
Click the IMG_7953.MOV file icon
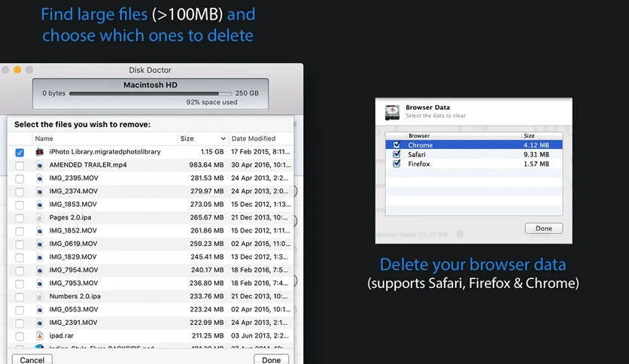pyautogui.click(x=39, y=284)
